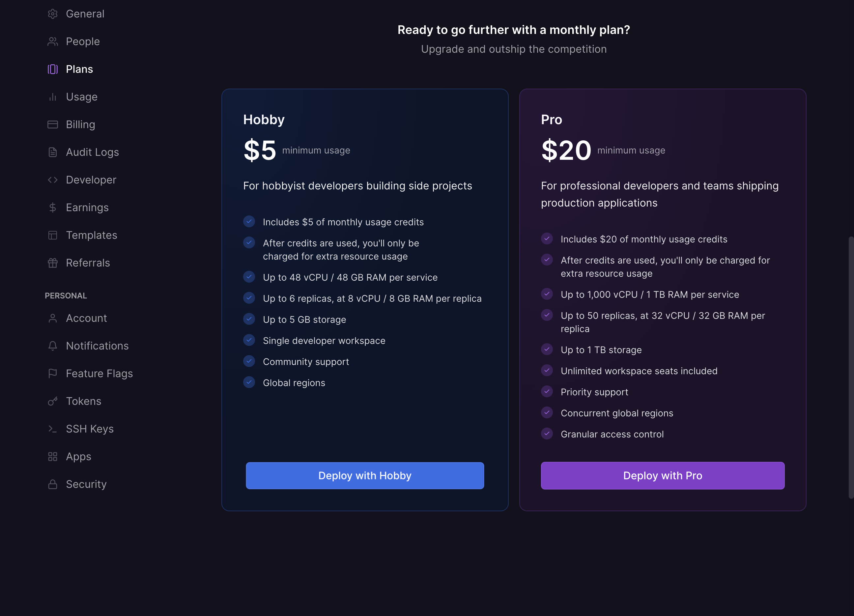Go to Feature Flags settings

tap(99, 374)
